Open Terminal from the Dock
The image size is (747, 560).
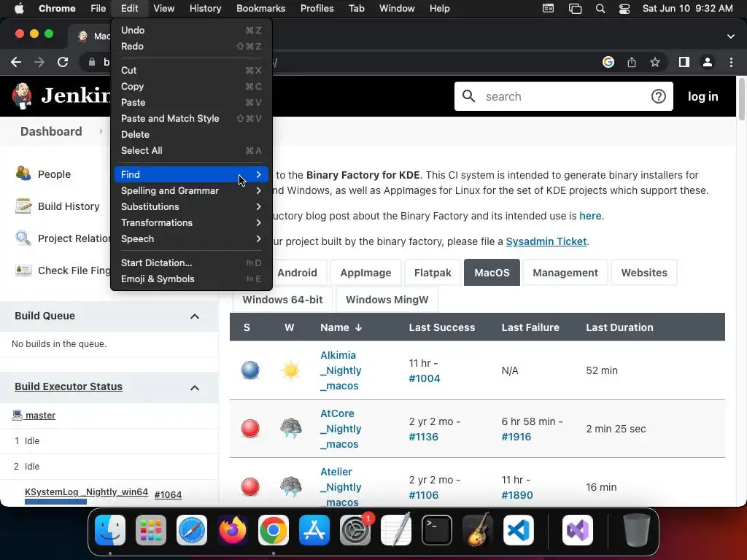pos(437,530)
